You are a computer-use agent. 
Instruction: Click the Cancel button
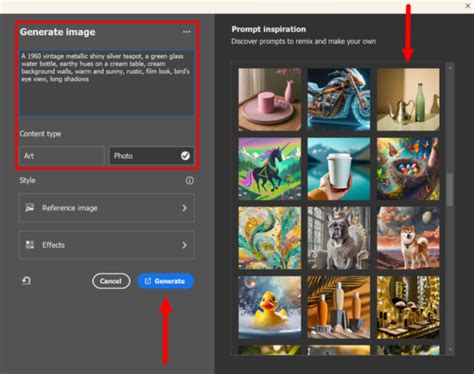pos(111,281)
